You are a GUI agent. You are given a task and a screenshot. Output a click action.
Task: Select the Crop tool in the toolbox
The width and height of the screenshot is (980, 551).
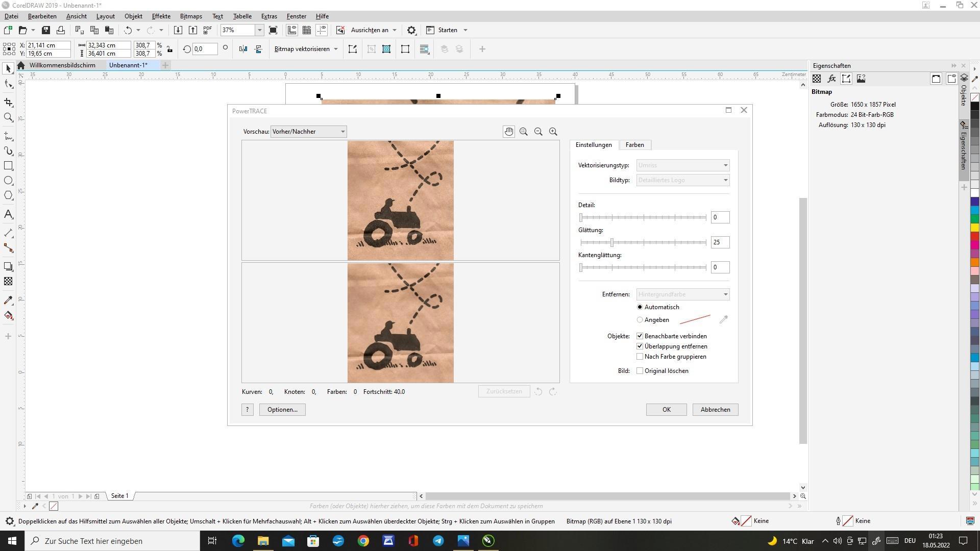tap(8, 103)
